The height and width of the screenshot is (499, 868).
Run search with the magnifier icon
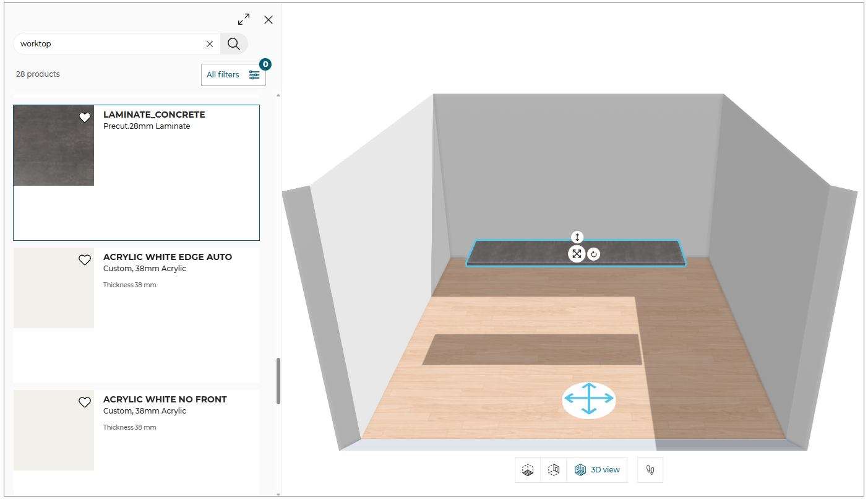pos(234,43)
